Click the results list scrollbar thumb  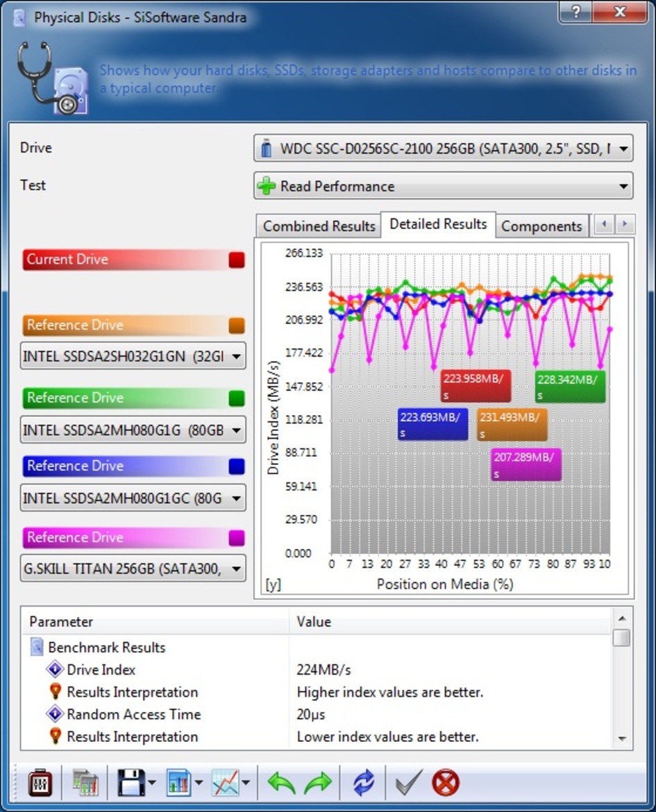[x=622, y=638]
